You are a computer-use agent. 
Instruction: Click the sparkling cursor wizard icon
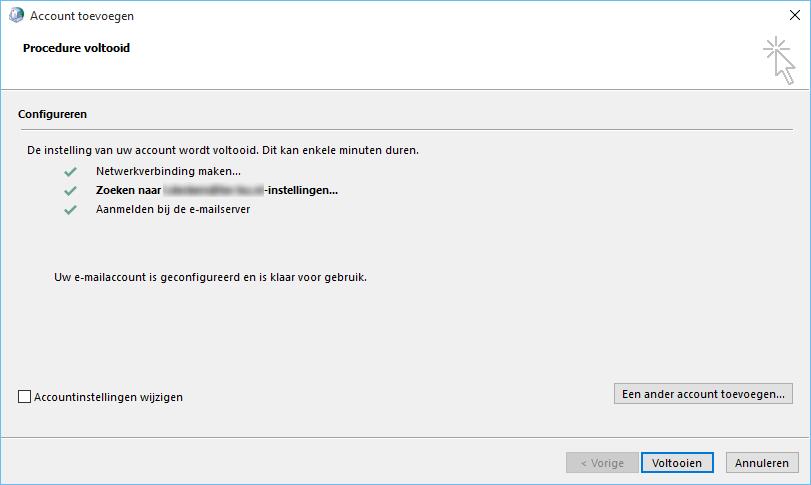click(x=779, y=58)
